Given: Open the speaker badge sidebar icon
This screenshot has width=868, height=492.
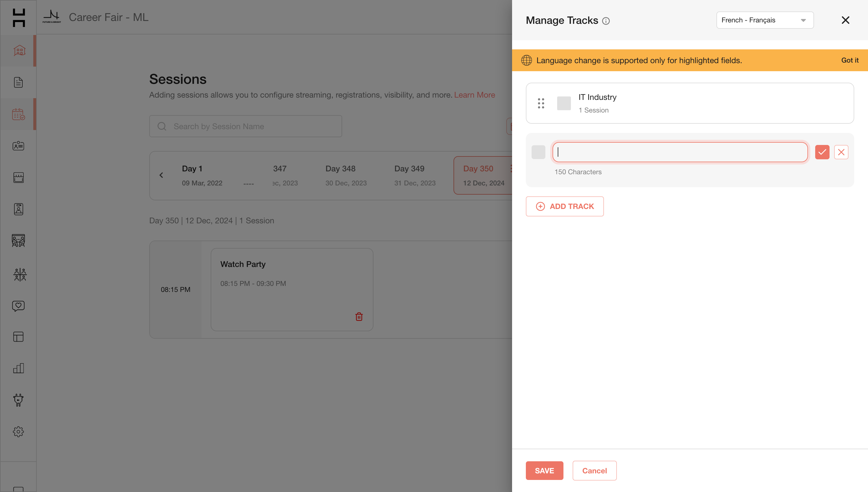Looking at the screenshot, I should point(19,209).
